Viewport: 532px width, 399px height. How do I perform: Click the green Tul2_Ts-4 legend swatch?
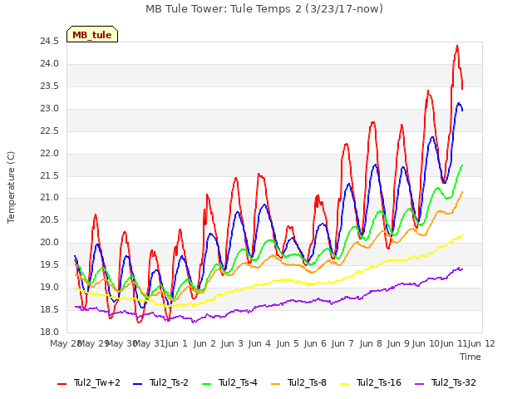(x=206, y=384)
